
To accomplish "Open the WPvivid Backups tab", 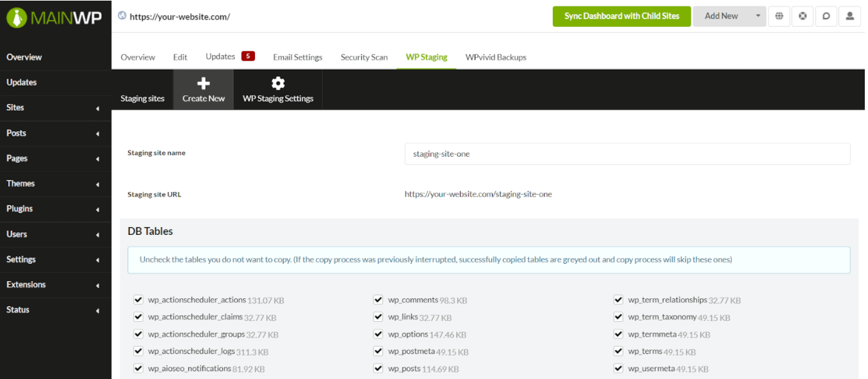I will point(496,57).
